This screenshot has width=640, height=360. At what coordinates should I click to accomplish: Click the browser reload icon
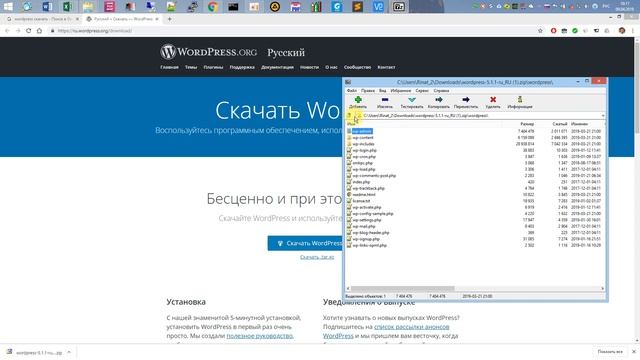(29, 31)
